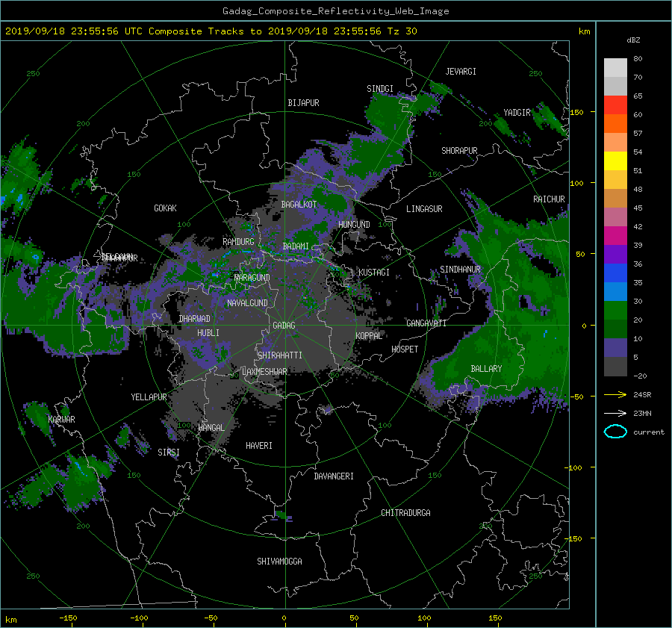672x628 pixels.
Task: Click the Gadag_Composite_Reflectivity_Web_Image title
Action: click(x=335, y=11)
